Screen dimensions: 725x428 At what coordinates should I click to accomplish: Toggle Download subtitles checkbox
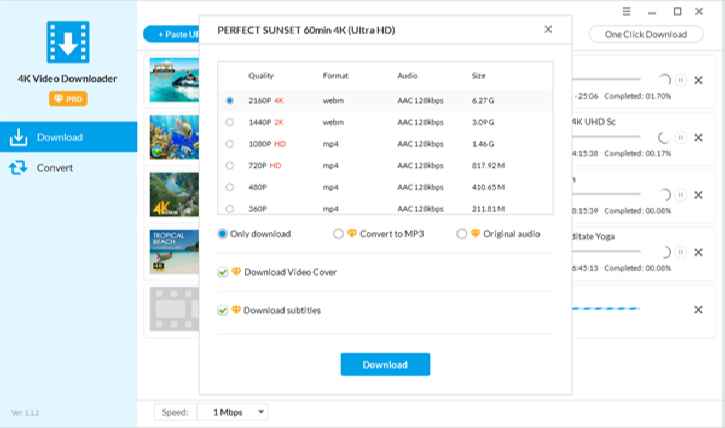click(223, 311)
